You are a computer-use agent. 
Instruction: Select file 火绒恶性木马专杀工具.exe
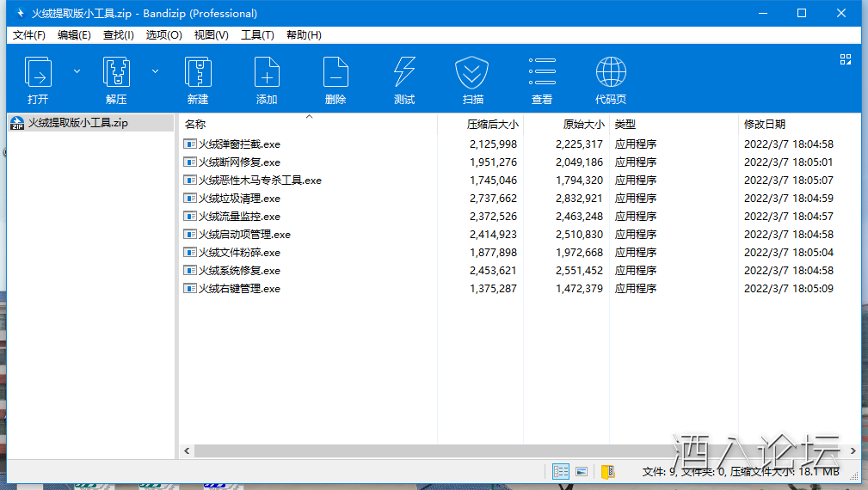[260, 181]
